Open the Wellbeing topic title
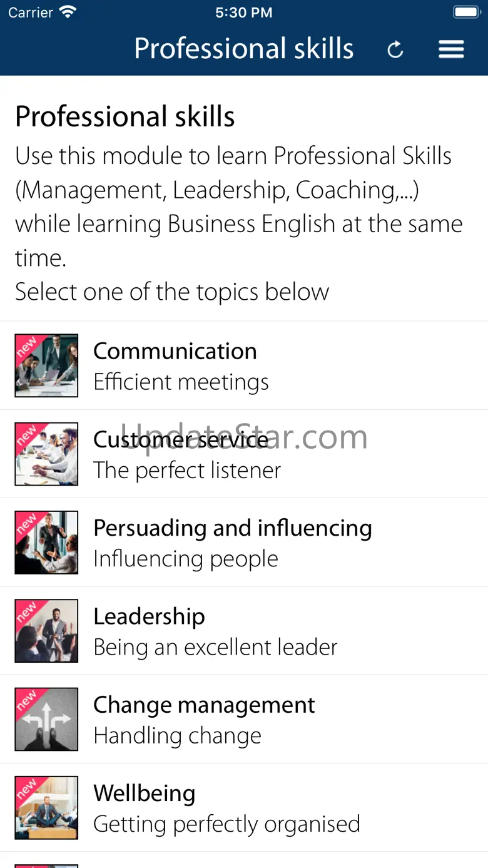The width and height of the screenshot is (488, 868). tap(145, 793)
